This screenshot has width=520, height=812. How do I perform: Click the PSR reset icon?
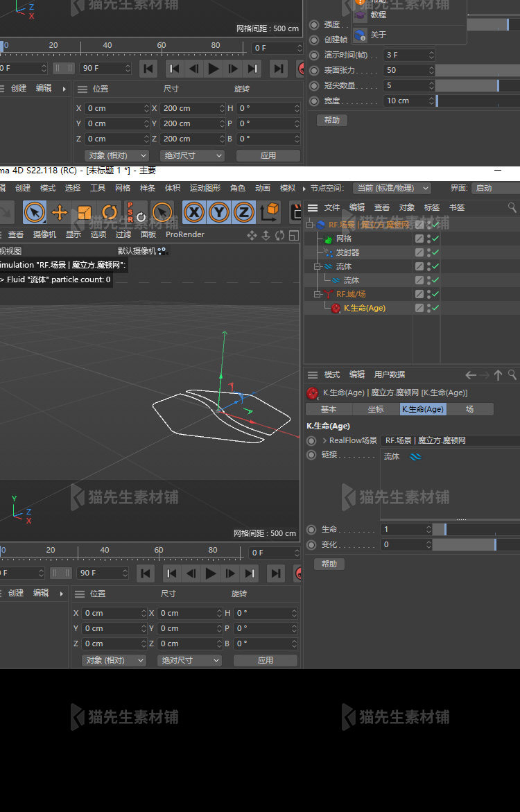tap(136, 212)
